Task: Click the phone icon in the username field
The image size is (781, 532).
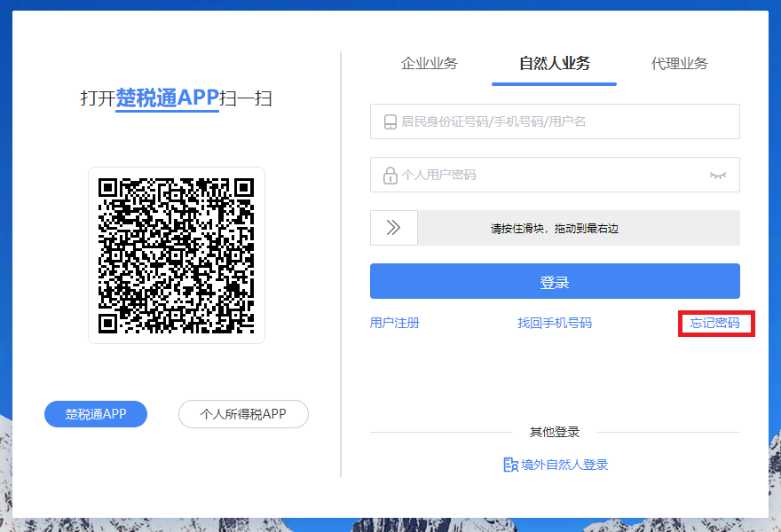Action: 390,122
